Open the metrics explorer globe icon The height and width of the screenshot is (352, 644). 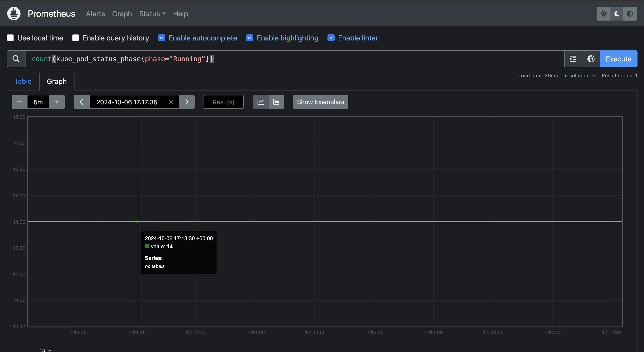(591, 59)
